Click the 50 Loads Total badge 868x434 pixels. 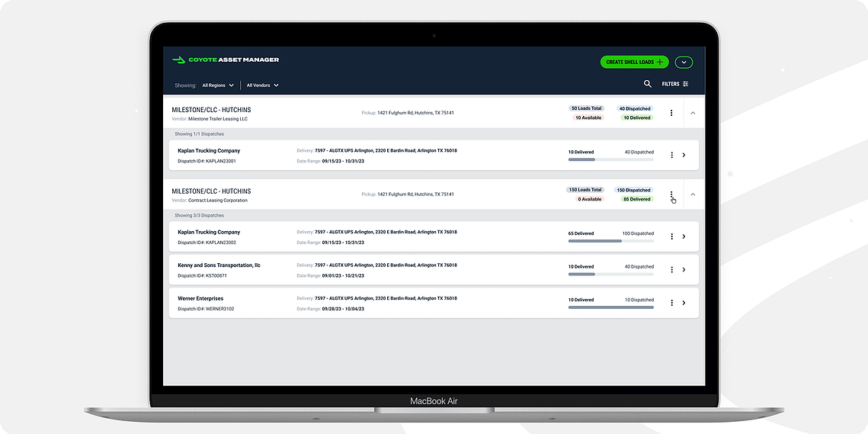[x=586, y=108]
